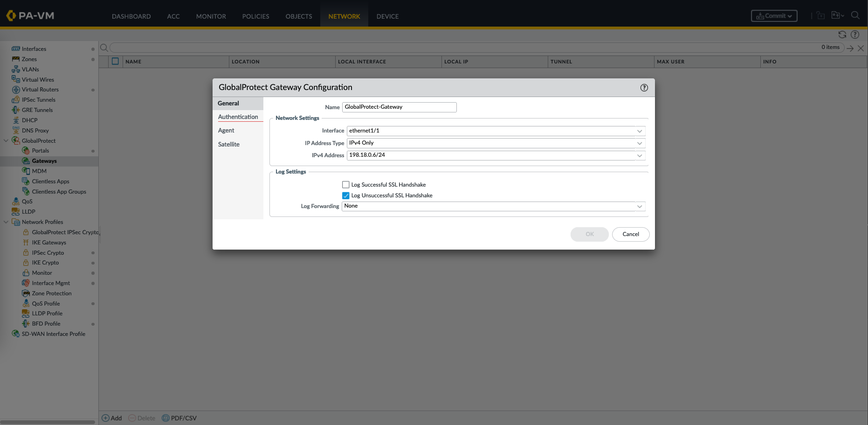868x425 pixels.
Task: Uncheck Log Unsuccessful SSL Handshake
Action: point(346,195)
